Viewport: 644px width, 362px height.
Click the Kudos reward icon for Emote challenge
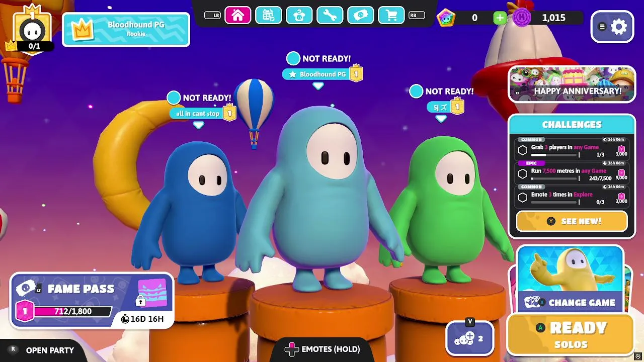point(621,197)
